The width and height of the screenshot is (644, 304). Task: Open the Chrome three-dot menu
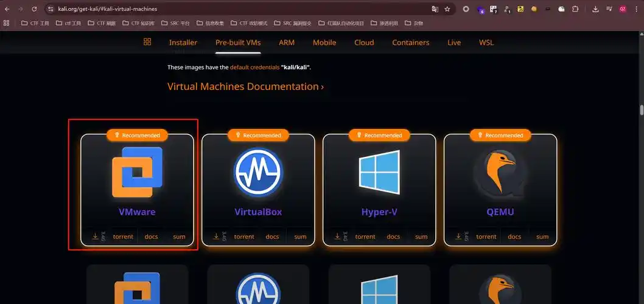click(x=635, y=9)
